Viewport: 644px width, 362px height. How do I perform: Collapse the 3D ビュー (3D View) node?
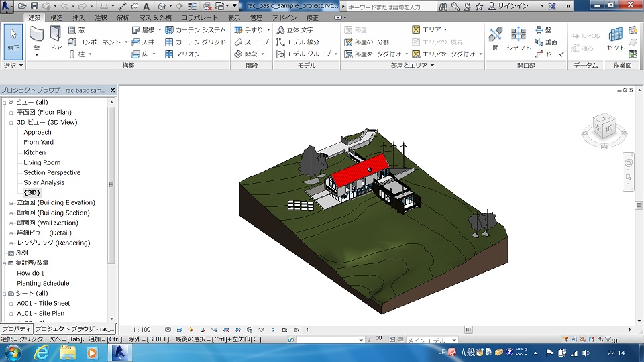(11, 123)
